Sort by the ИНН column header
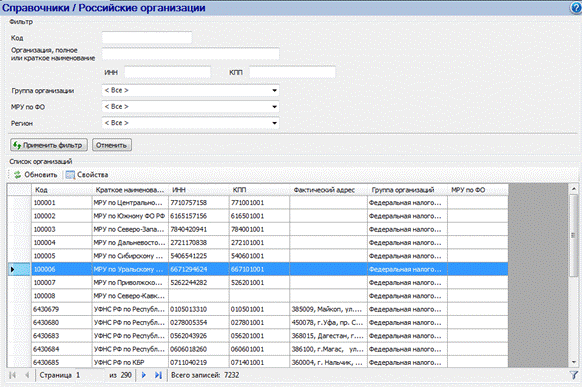This screenshot has width=582, height=387. point(199,190)
